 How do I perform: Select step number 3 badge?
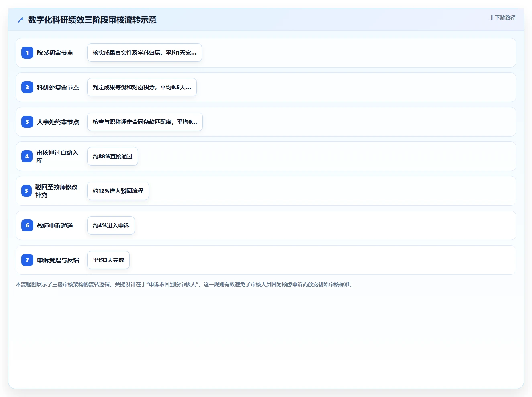(x=27, y=122)
